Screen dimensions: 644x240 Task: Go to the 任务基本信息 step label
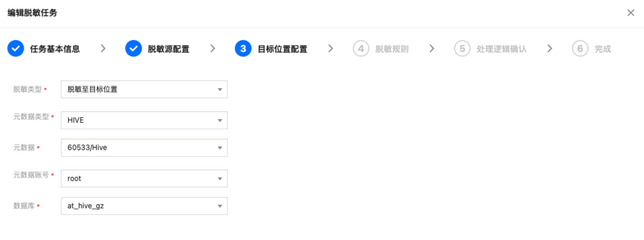click(x=55, y=49)
